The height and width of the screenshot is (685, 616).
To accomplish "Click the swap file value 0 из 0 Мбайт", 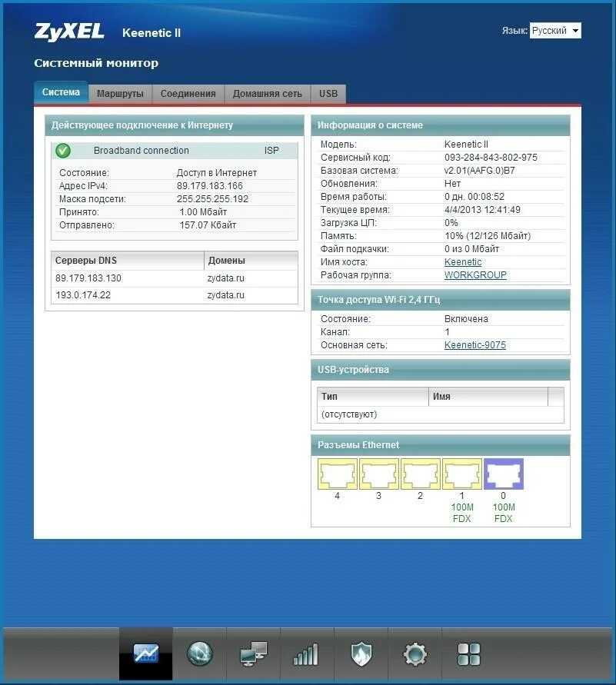I will click(x=472, y=249).
